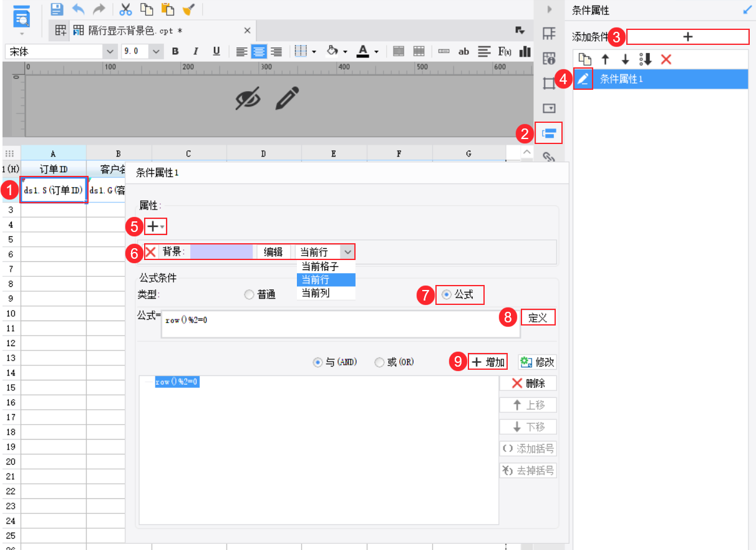Select the format painter brush icon
This screenshot has height=550, width=756.
[x=188, y=9]
